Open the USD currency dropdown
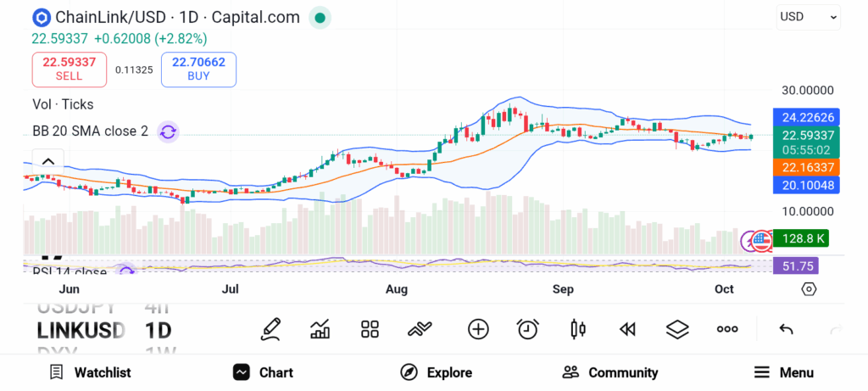 808,17
